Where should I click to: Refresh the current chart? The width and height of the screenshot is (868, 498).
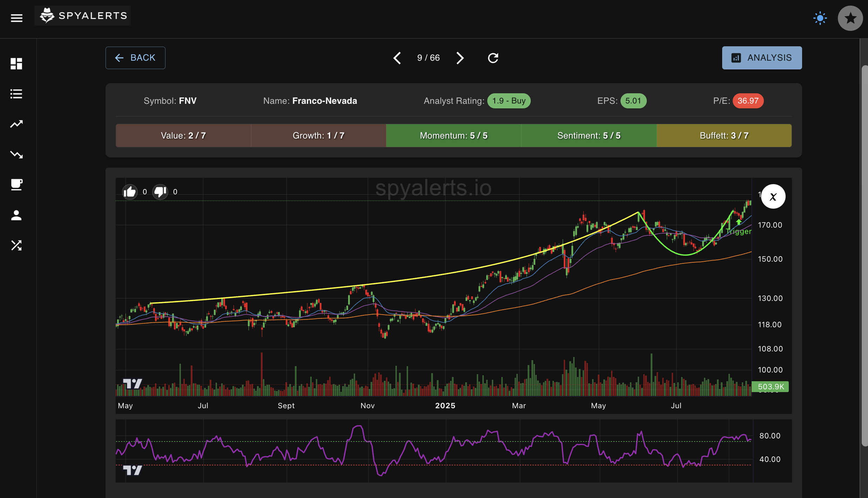(492, 58)
